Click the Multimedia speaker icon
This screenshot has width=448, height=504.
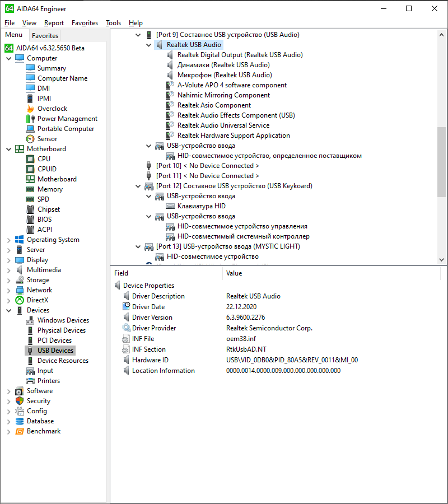click(x=20, y=270)
